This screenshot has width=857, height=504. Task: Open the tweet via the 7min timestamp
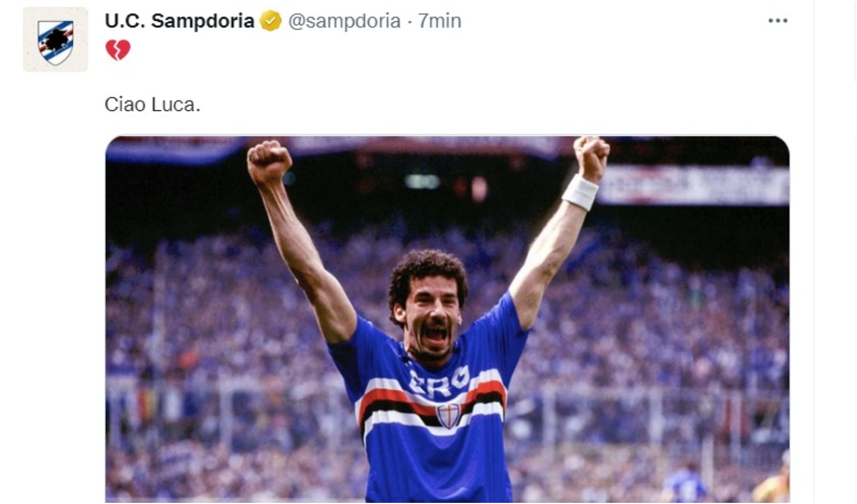[440, 21]
